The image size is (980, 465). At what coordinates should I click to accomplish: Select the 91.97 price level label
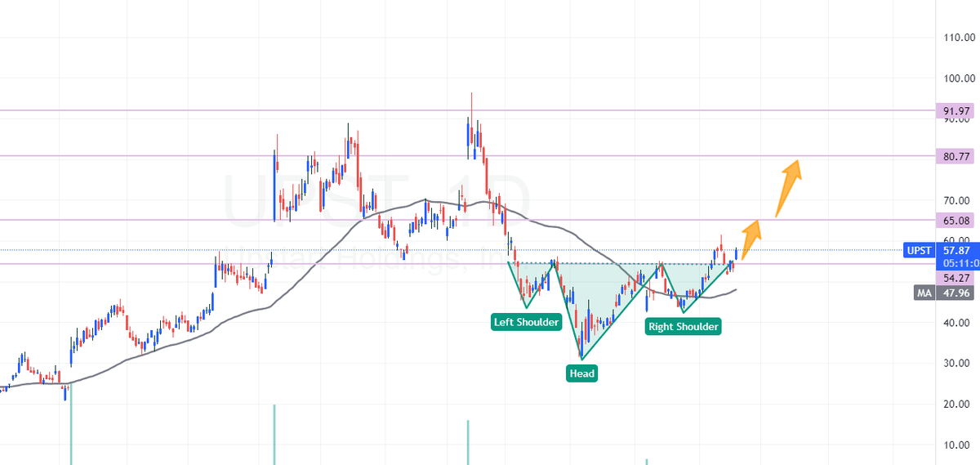click(957, 110)
